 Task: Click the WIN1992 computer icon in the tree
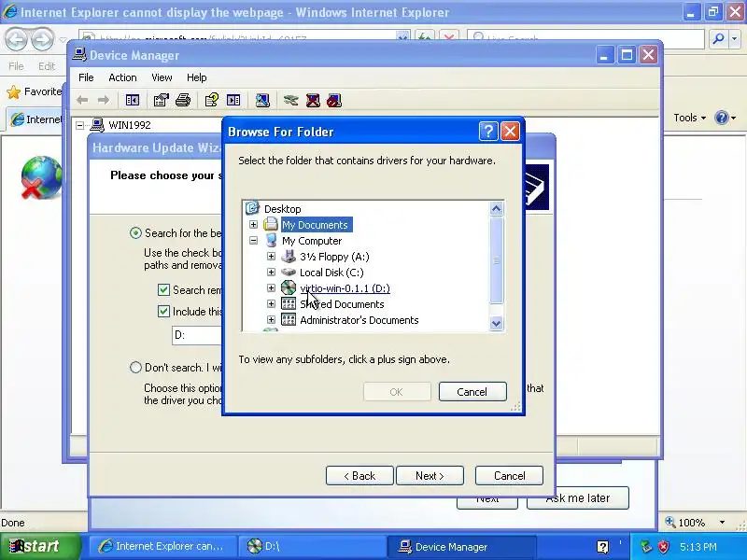click(97, 125)
